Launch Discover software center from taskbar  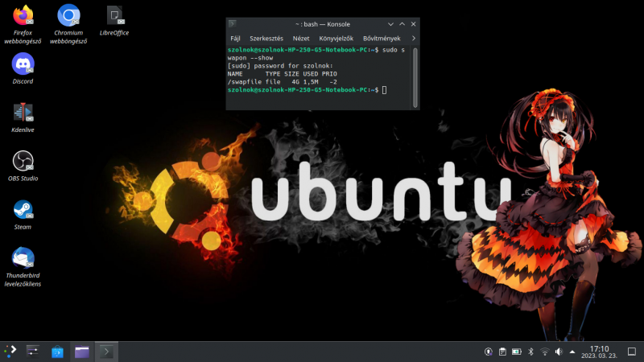(57, 352)
